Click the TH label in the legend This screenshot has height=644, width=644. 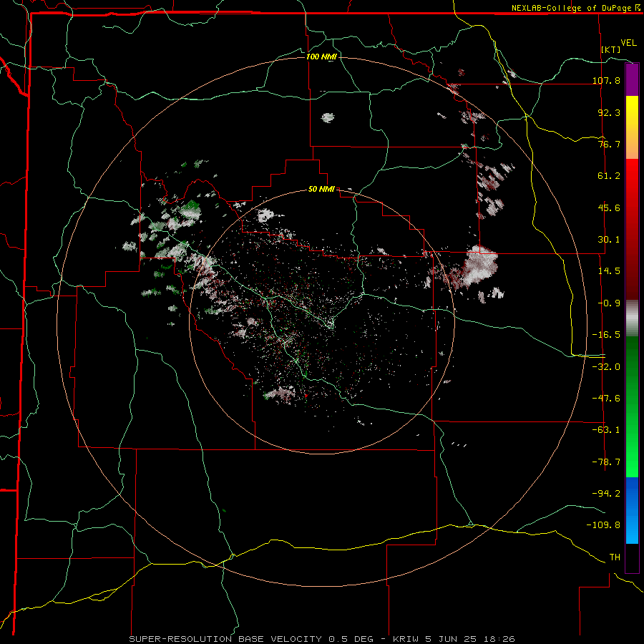tap(615, 557)
